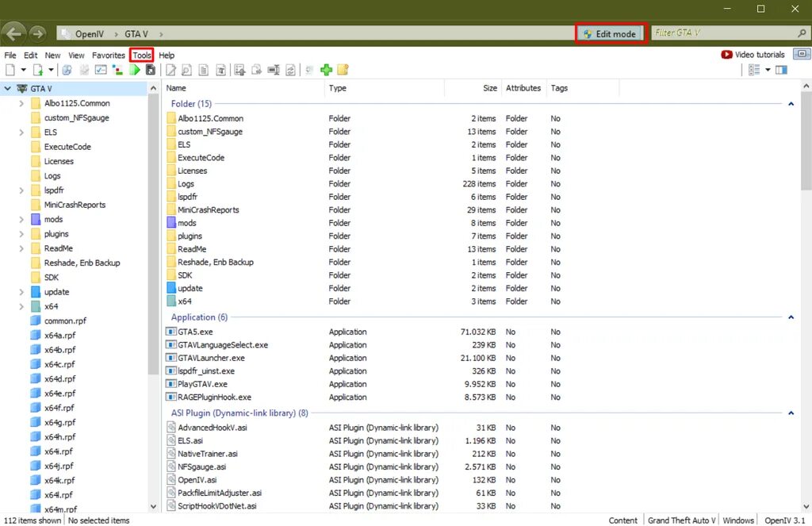
Task: Click the blue globe toolbar icon
Action: (x=67, y=70)
